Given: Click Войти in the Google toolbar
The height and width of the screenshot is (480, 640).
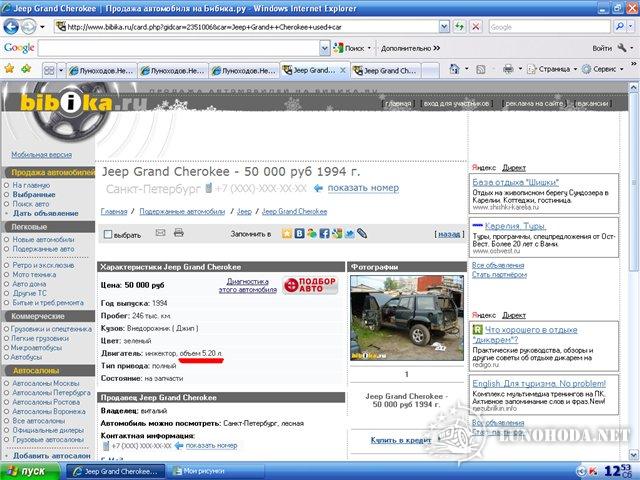Looking at the screenshot, I should point(602,48).
